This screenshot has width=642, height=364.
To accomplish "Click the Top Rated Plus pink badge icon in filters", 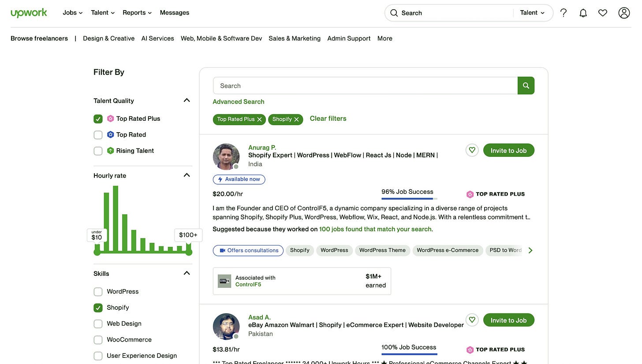I will click(x=111, y=119).
